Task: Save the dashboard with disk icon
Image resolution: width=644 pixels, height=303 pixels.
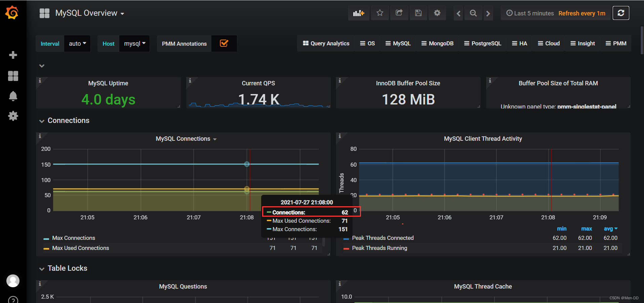Action: point(418,13)
